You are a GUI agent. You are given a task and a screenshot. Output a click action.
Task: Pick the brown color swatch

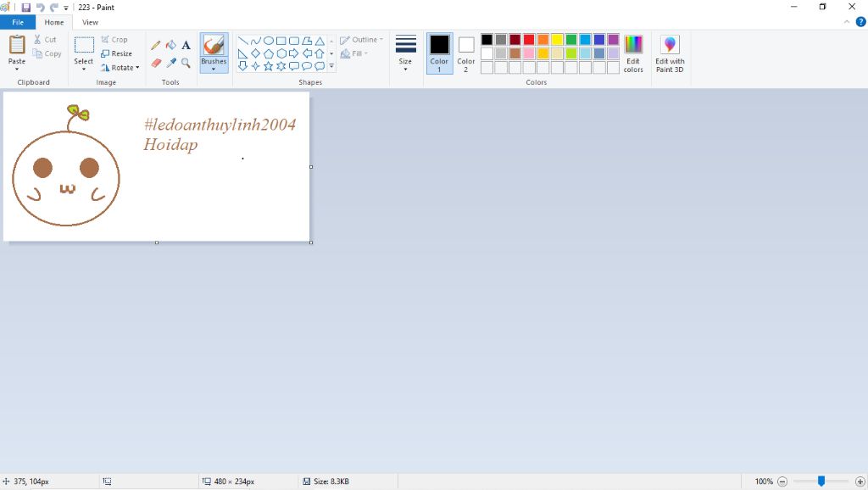tap(515, 53)
